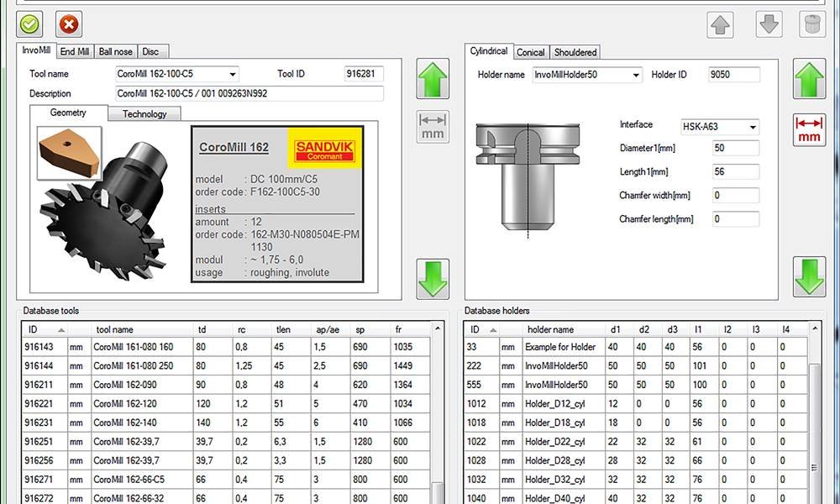The width and height of the screenshot is (840, 504).
Task: Click green down arrow beside holder panel
Action: 809,277
